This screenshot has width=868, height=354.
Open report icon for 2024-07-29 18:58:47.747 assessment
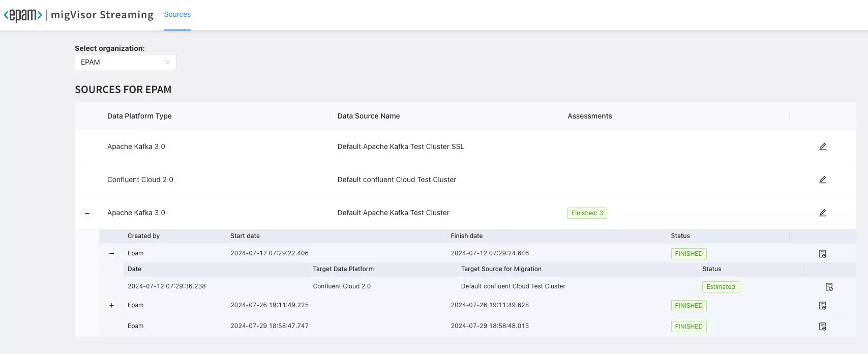click(823, 327)
